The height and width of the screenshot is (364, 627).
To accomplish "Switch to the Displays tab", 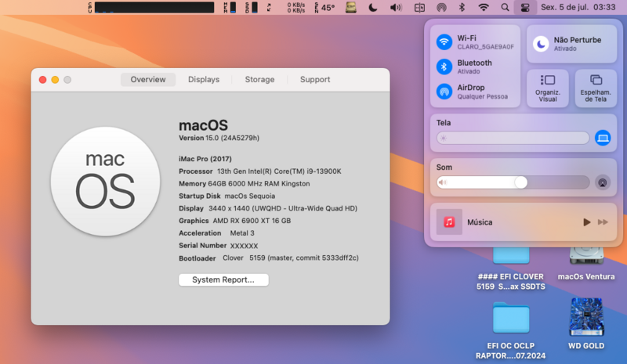I will click(204, 79).
